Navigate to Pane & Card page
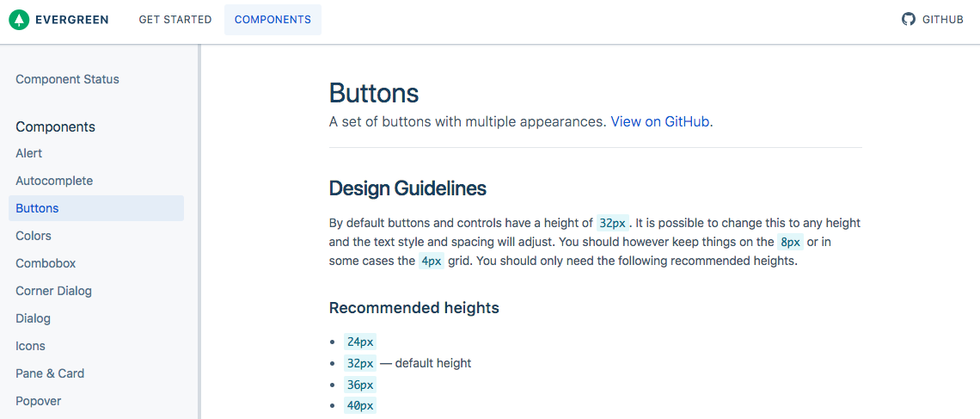 tap(50, 373)
